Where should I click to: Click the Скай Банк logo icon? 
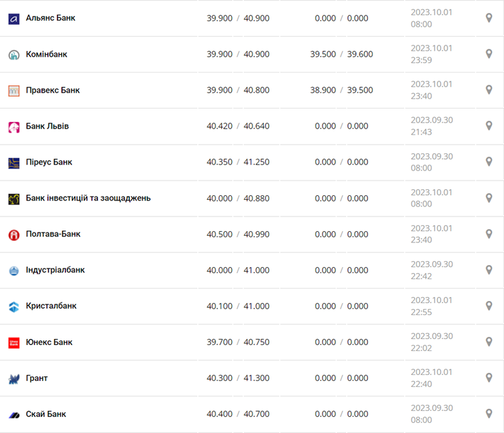(14, 414)
